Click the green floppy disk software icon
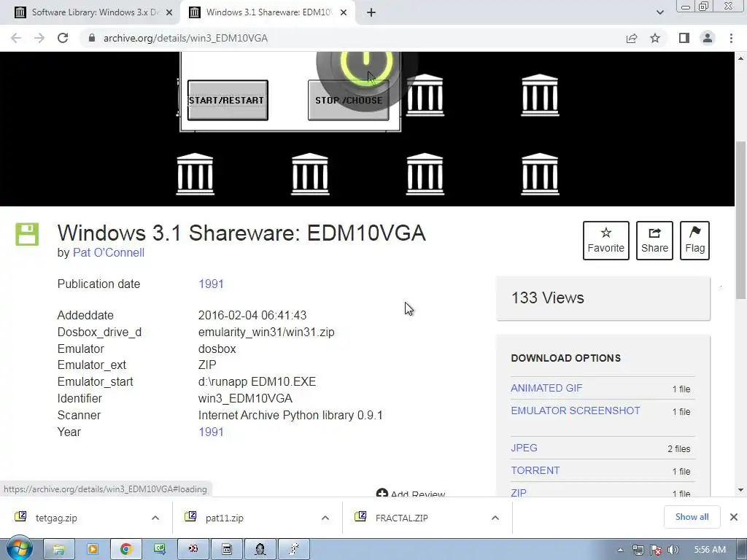Viewport: 747px width, 560px height. point(27,234)
